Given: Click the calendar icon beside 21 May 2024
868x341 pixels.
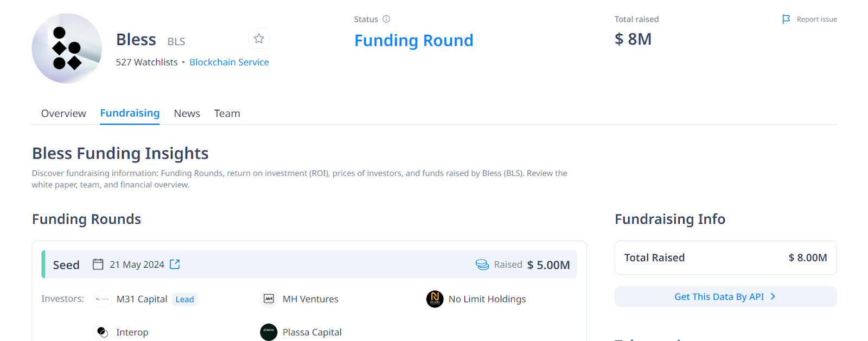Looking at the screenshot, I should pos(98,264).
